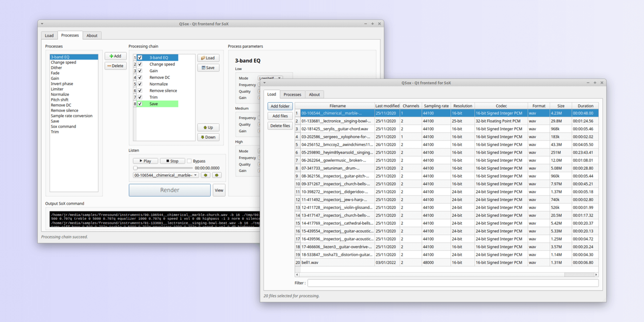Click the Output SoX command text box
644x322 pixels.
[x=155, y=219]
